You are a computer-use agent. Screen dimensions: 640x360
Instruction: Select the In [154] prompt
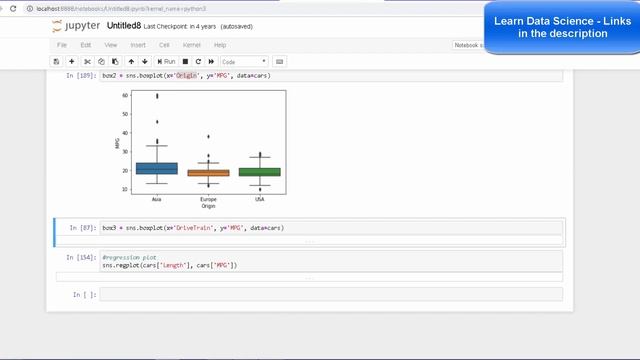[x=81, y=258]
